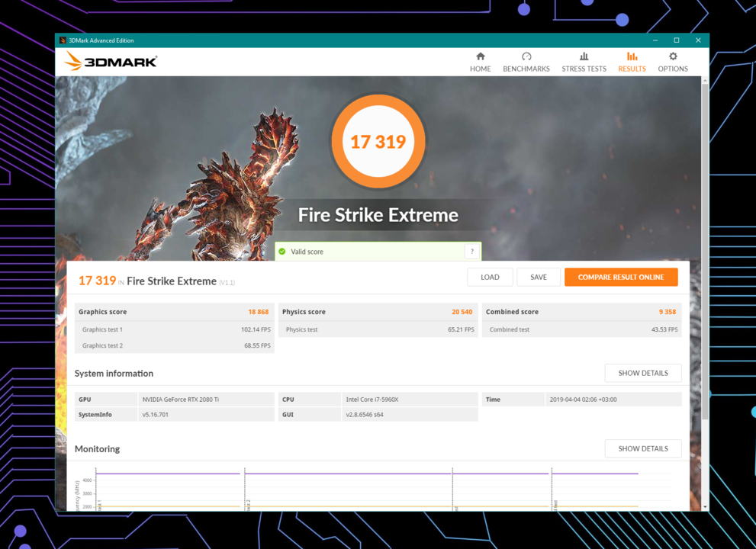756x549 pixels.
Task: Click the 4000 axis label on monitoring chart
Action: click(87, 480)
